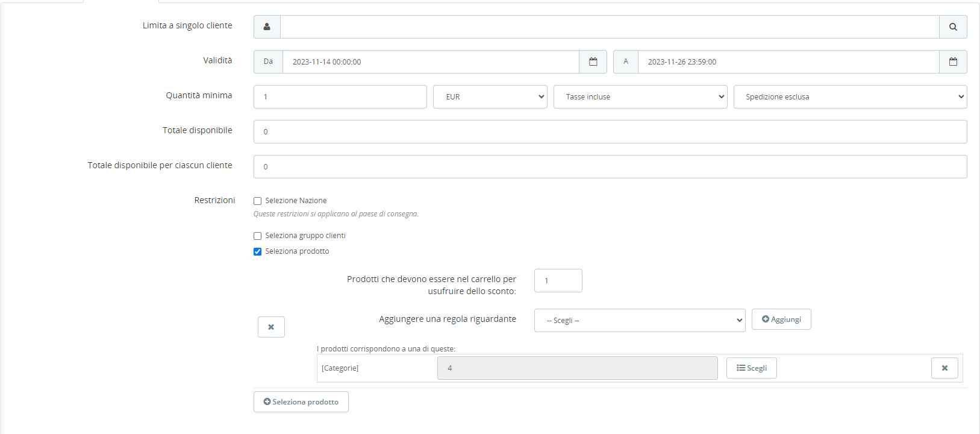Open the calendar for end date
Viewport: 980px width, 434px height.
[953, 62]
